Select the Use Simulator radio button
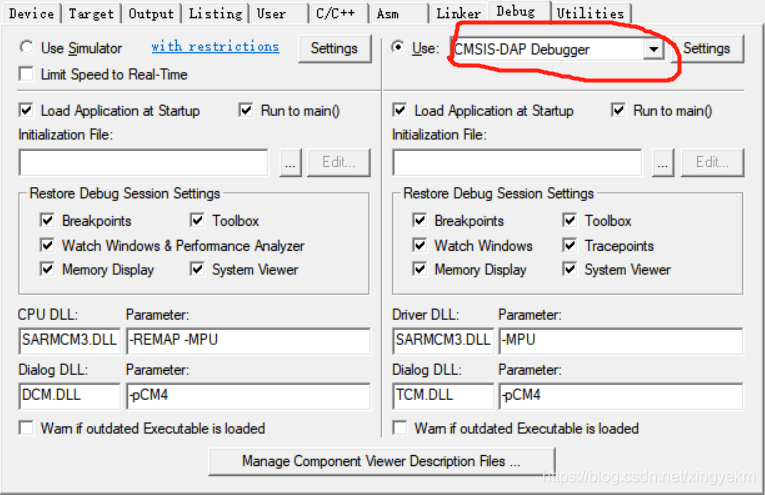The width and height of the screenshot is (765, 495). tap(26, 47)
